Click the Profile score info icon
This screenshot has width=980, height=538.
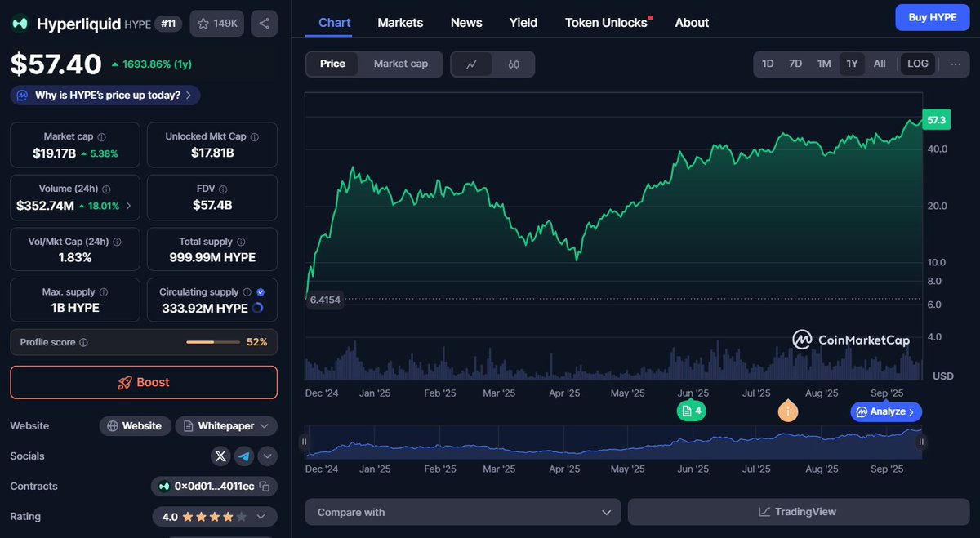pos(83,343)
